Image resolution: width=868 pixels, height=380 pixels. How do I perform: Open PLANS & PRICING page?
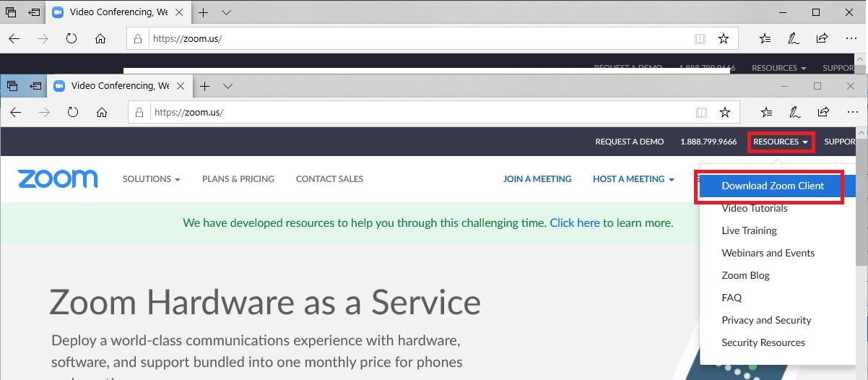pos(238,179)
